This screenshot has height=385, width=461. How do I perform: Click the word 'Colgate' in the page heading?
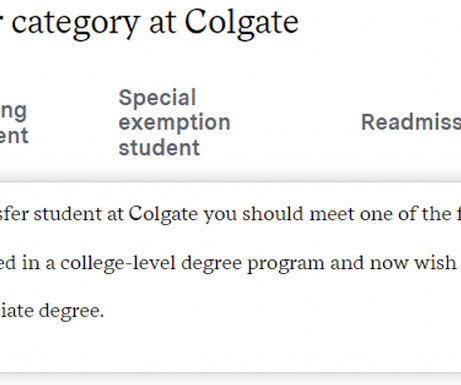pyautogui.click(x=242, y=23)
